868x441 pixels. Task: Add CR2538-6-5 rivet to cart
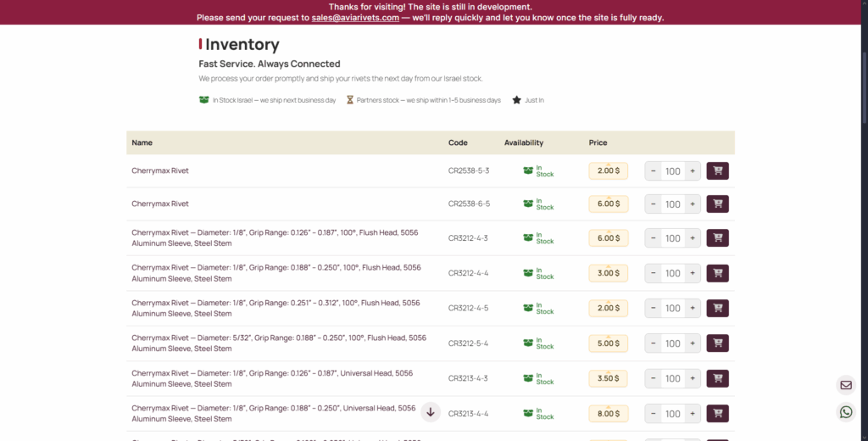717,204
